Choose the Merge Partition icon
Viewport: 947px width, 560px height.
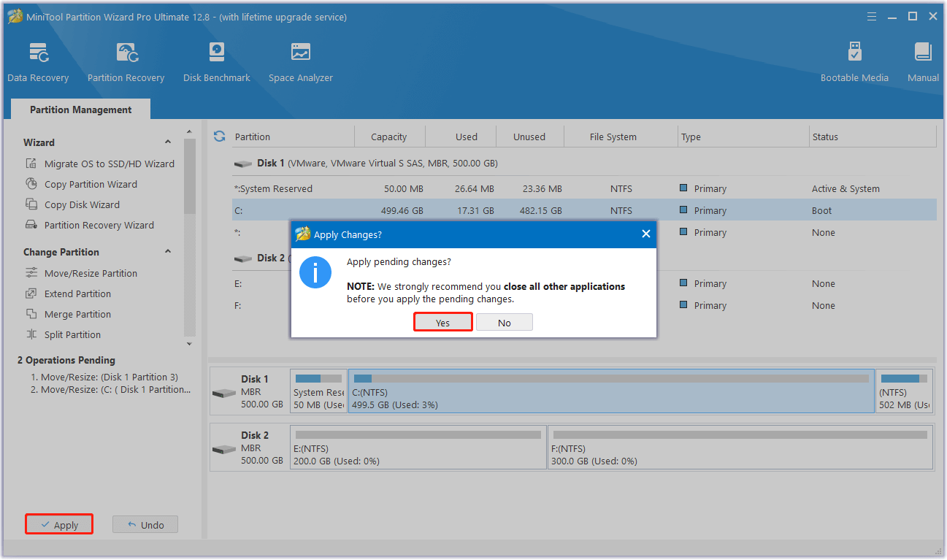31,314
